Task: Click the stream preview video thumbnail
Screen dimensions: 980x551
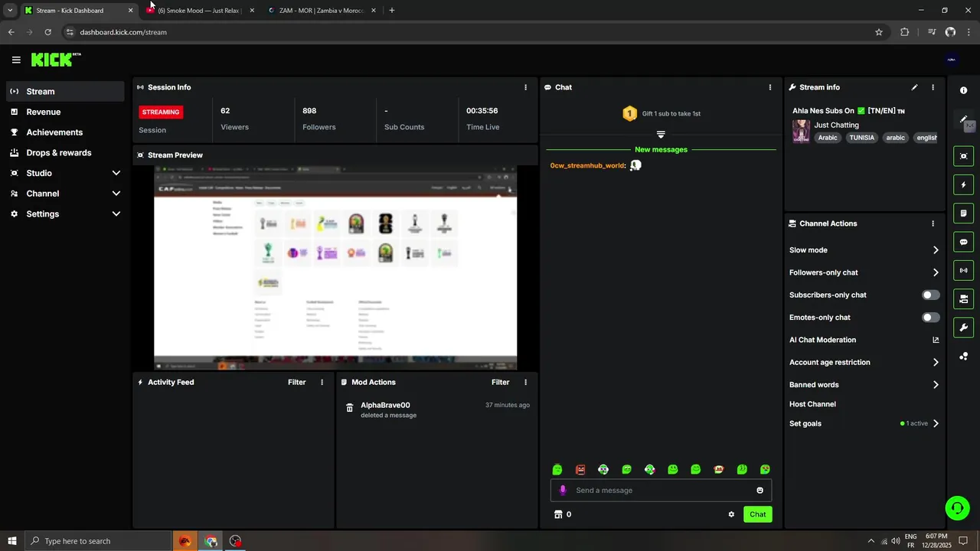Action: tap(335, 269)
